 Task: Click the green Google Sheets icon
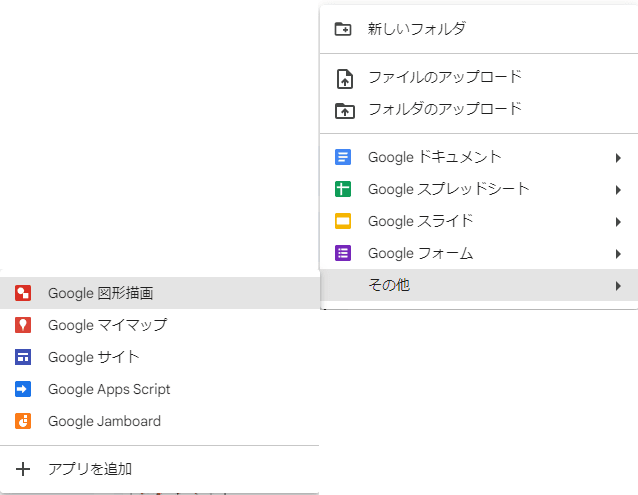coord(343,189)
